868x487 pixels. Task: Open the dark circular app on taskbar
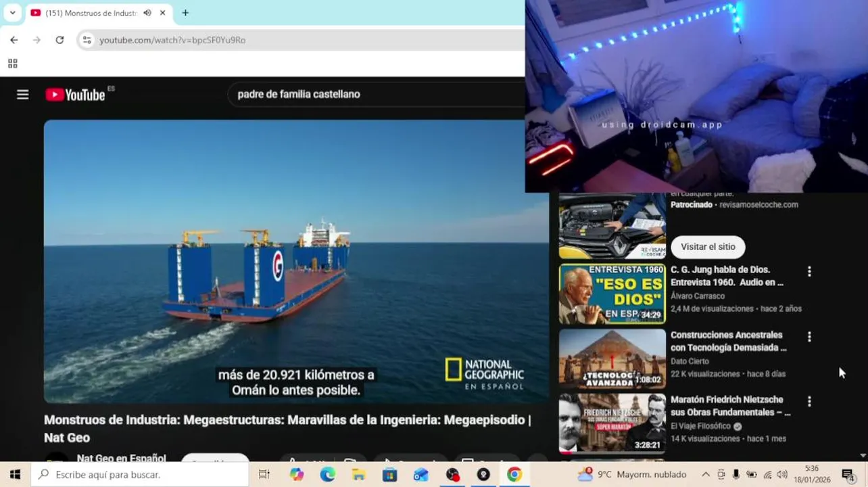point(483,475)
